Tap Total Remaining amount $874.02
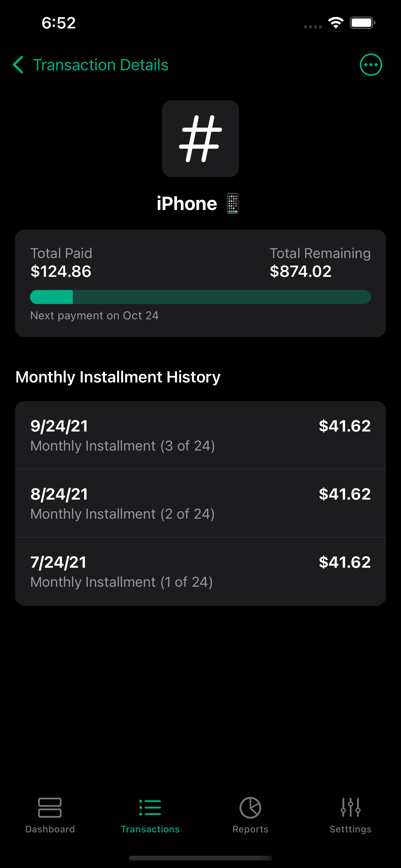The image size is (401, 868). pyautogui.click(x=300, y=271)
